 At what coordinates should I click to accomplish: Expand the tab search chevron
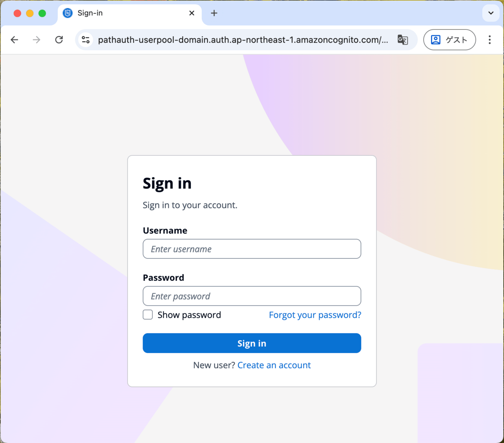click(x=491, y=13)
